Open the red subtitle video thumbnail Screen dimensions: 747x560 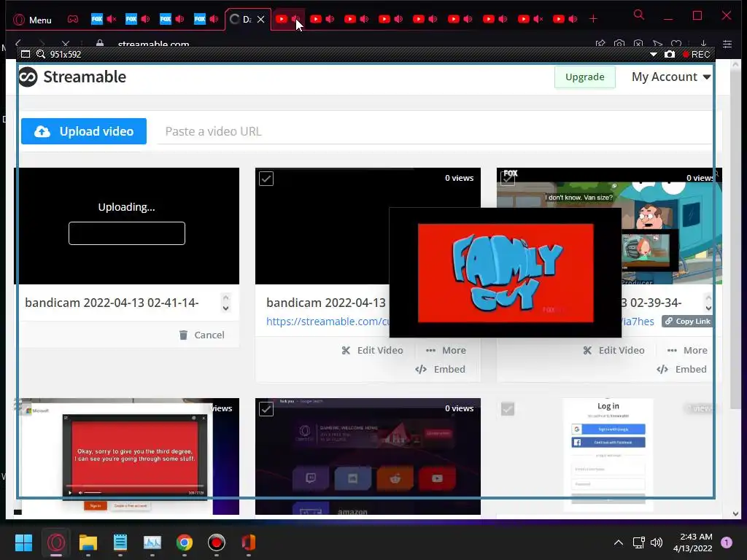(127, 456)
